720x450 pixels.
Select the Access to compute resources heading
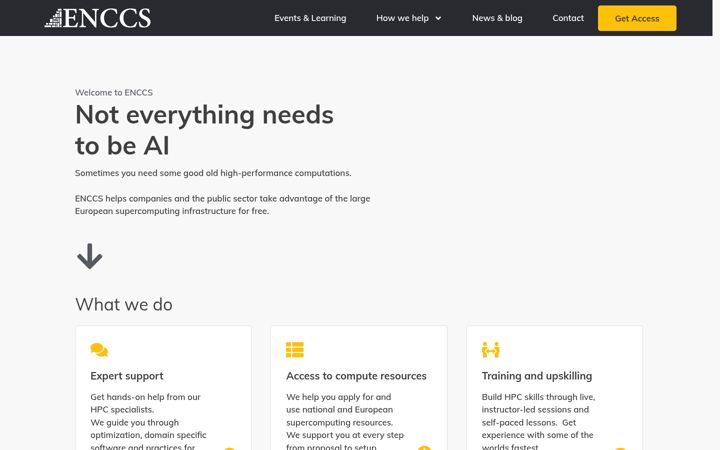click(x=356, y=376)
